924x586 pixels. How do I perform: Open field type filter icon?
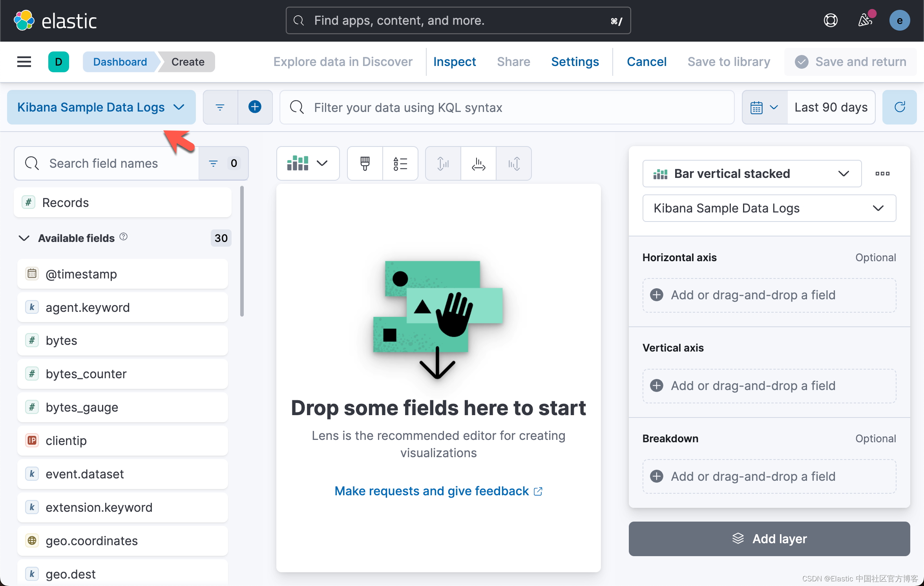[223, 163]
